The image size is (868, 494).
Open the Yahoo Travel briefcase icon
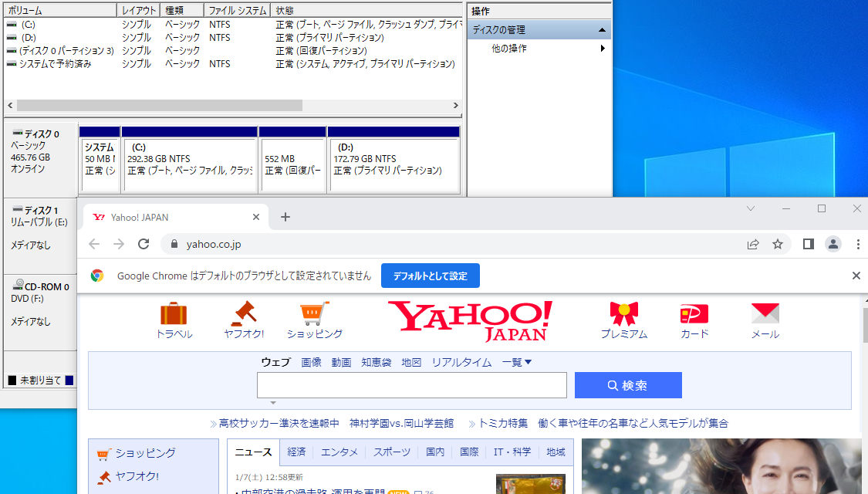click(x=174, y=313)
